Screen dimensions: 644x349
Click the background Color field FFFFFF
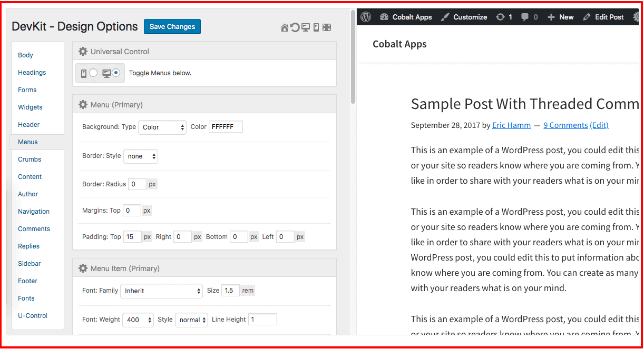226,127
